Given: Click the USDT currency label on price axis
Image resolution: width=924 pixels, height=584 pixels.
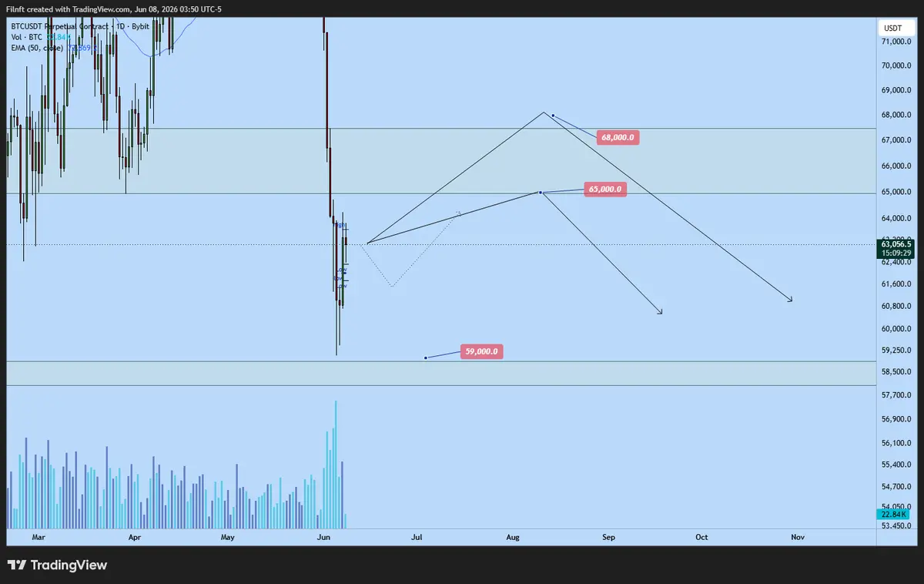Looking at the screenshot, I should tap(892, 28).
